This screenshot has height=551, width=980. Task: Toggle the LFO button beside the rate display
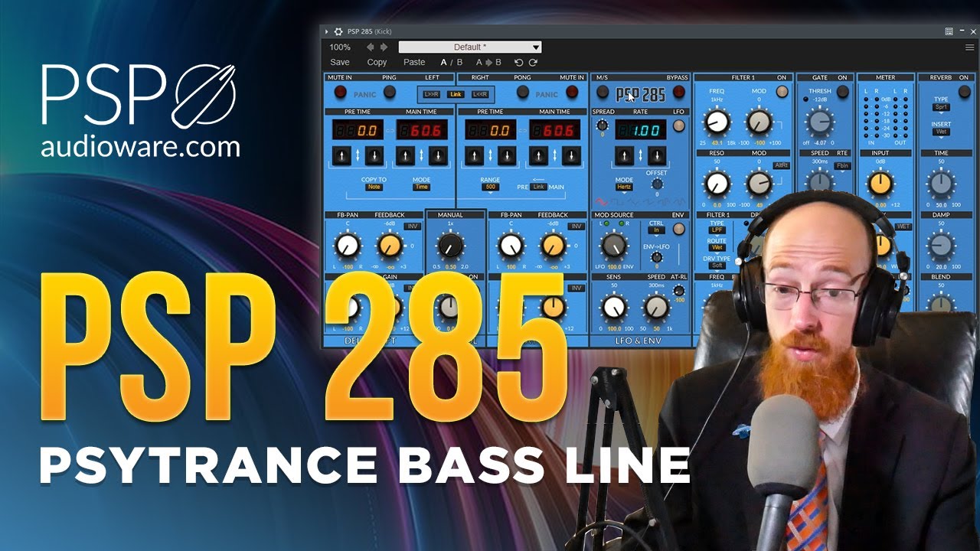(x=678, y=126)
